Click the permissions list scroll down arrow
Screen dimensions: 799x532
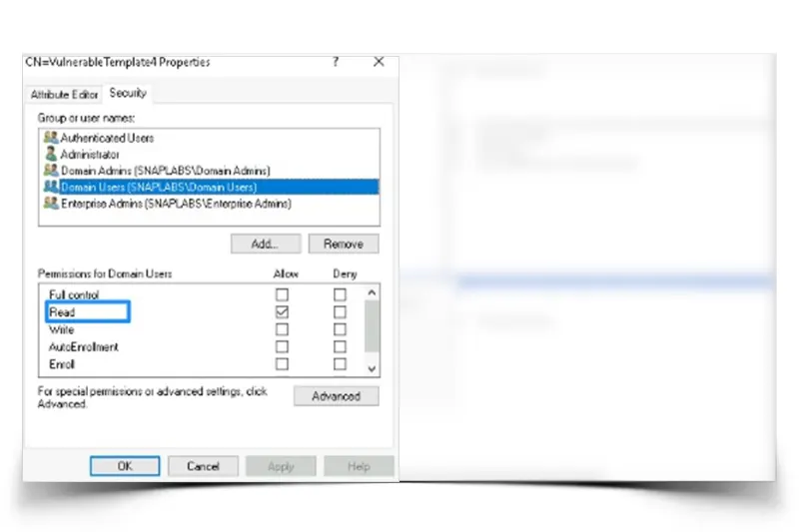pyautogui.click(x=372, y=368)
